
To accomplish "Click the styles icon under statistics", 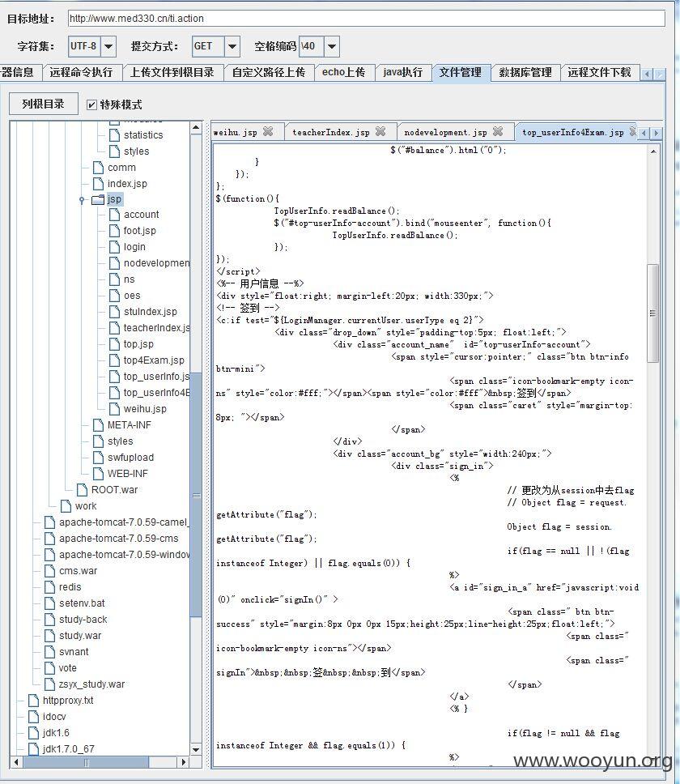I will (114, 151).
